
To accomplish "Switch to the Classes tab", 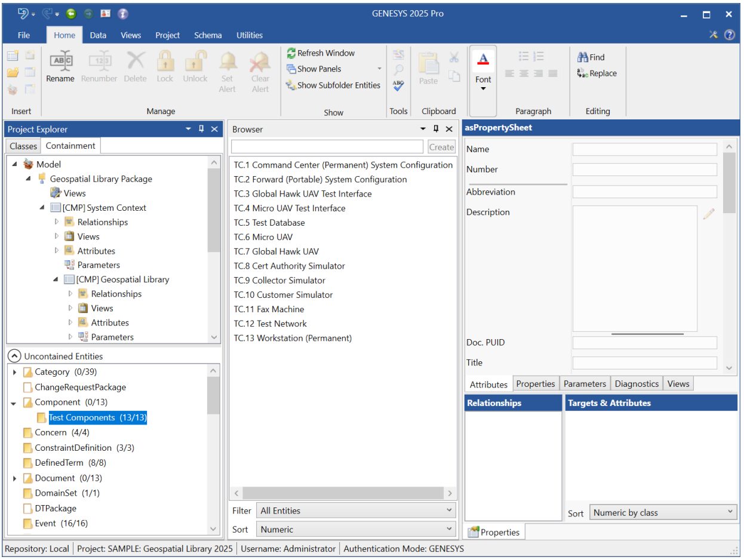I will pyautogui.click(x=23, y=146).
